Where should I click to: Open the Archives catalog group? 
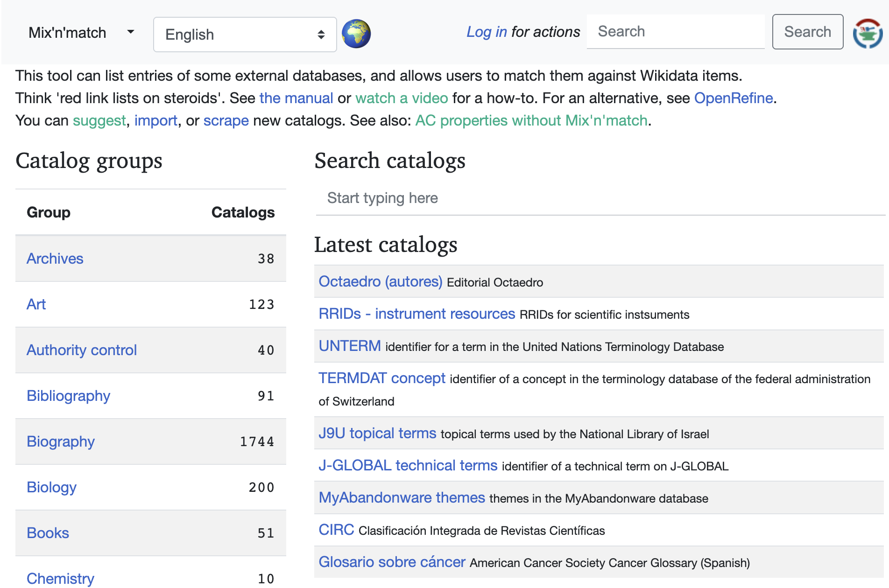55,259
